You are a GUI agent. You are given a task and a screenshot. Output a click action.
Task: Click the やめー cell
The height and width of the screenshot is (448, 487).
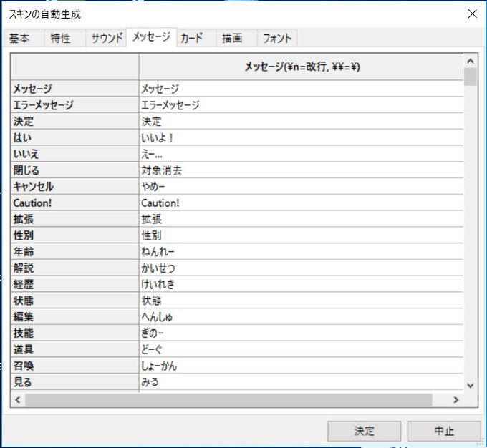point(301,186)
